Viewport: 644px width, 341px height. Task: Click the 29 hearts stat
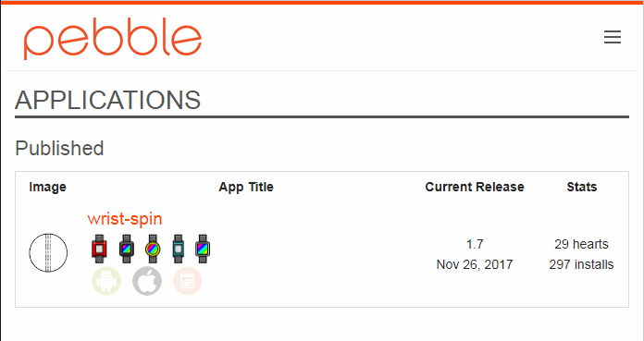[581, 244]
